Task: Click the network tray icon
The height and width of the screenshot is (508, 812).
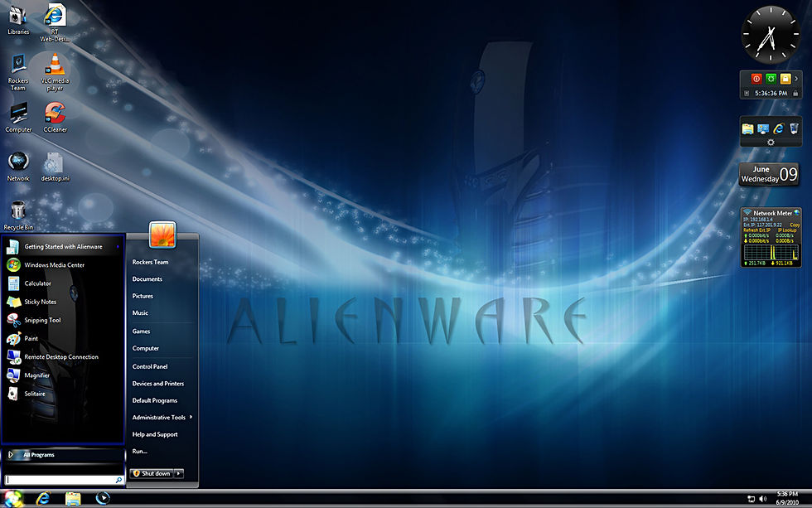Action: click(751, 499)
